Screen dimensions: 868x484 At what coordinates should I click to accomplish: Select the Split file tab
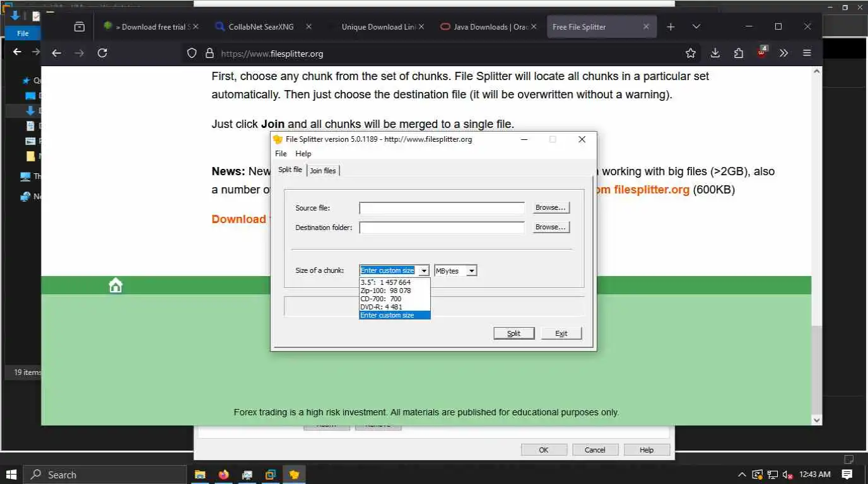point(290,170)
